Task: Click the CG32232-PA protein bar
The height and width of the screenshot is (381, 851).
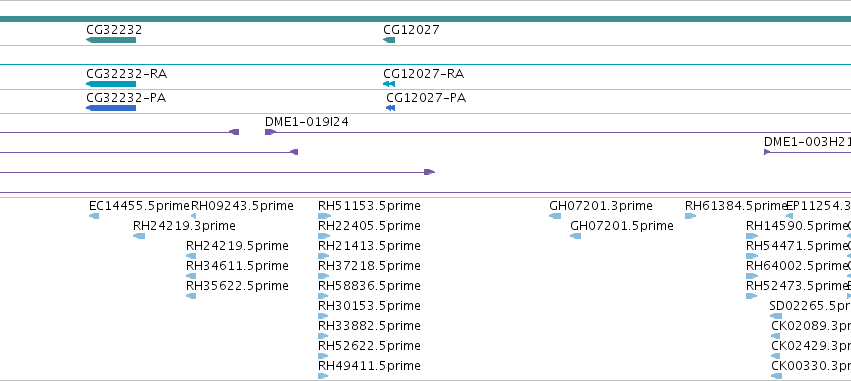Action: point(111,108)
